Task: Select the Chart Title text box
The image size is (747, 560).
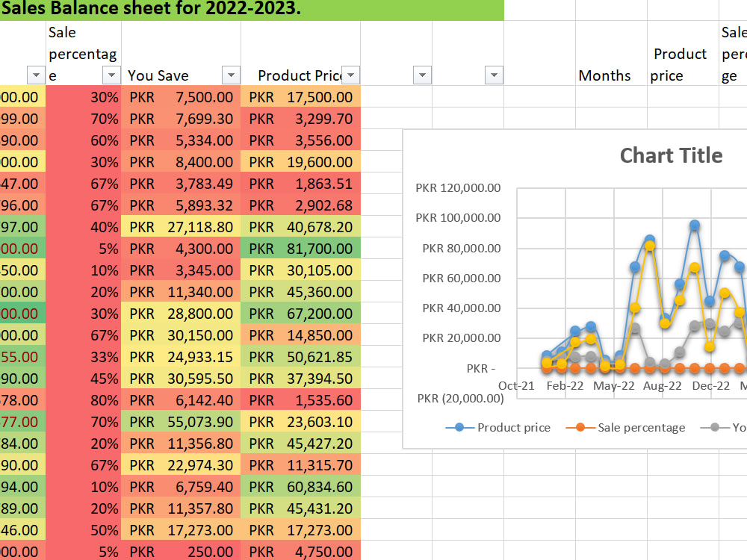Action: click(670, 155)
